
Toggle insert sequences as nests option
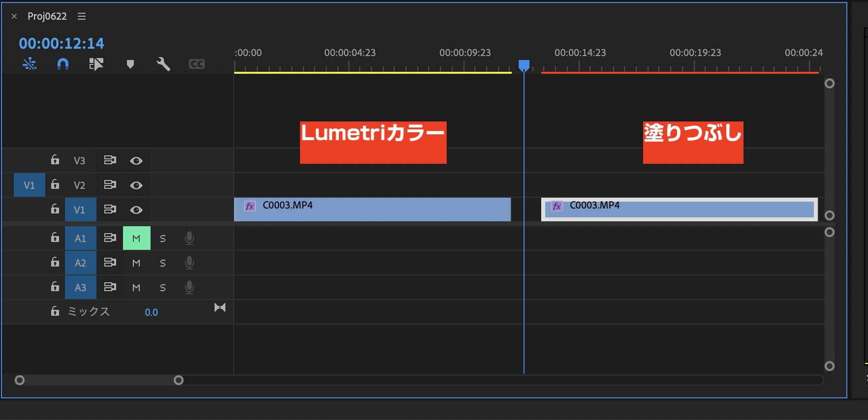30,64
